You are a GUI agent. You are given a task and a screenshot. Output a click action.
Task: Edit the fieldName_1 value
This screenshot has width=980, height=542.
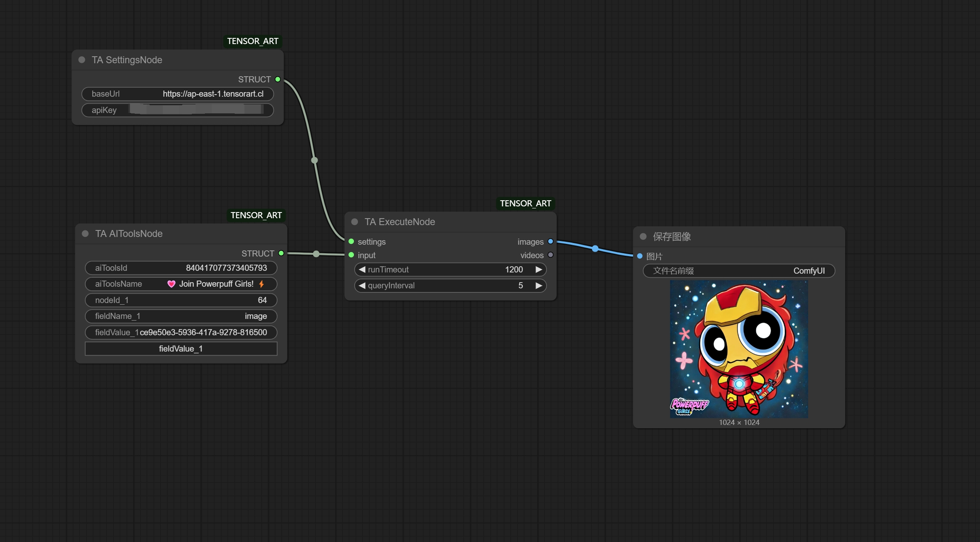click(181, 316)
